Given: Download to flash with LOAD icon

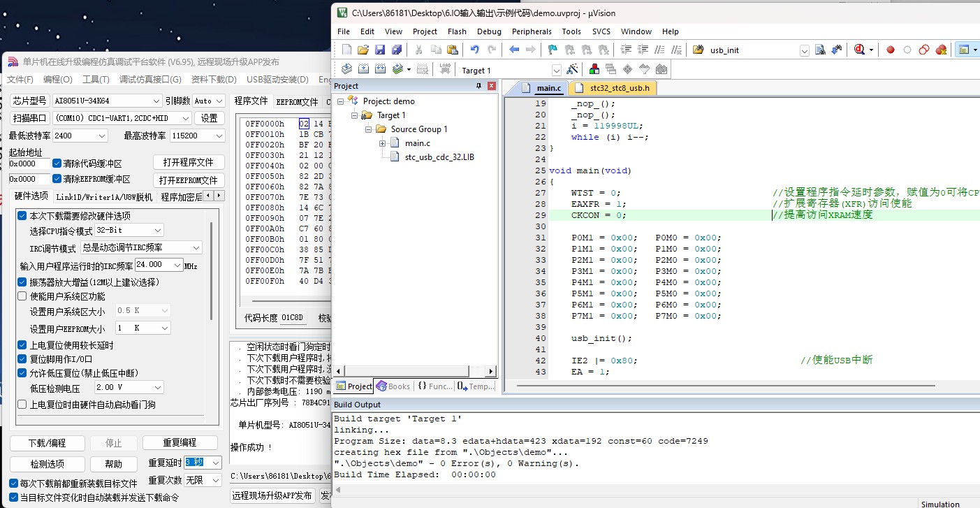Looking at the screenshot, I should (x=445, y=69).
